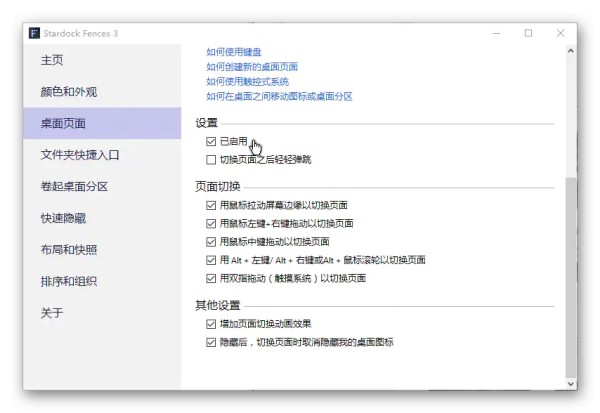Viewport: 600px width, 413px height.
Task: Click the scrollbar down arrow
Action: pyautogui.click(x=571, y=384)
